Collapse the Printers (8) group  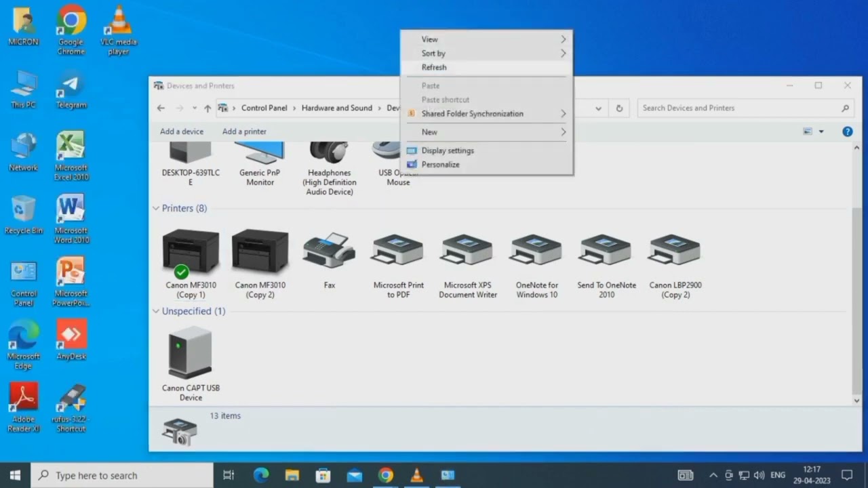pos(156,208)
